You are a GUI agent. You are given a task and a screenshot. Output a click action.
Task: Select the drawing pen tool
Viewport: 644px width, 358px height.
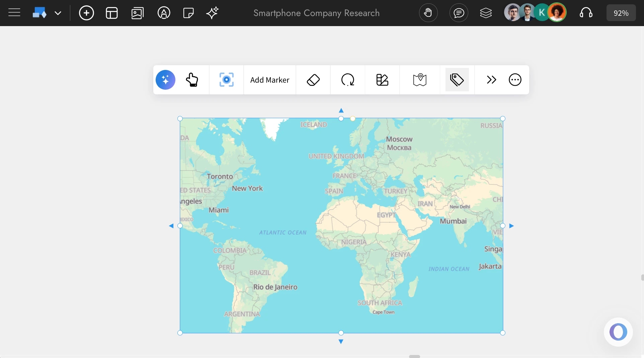pos(164,13)
